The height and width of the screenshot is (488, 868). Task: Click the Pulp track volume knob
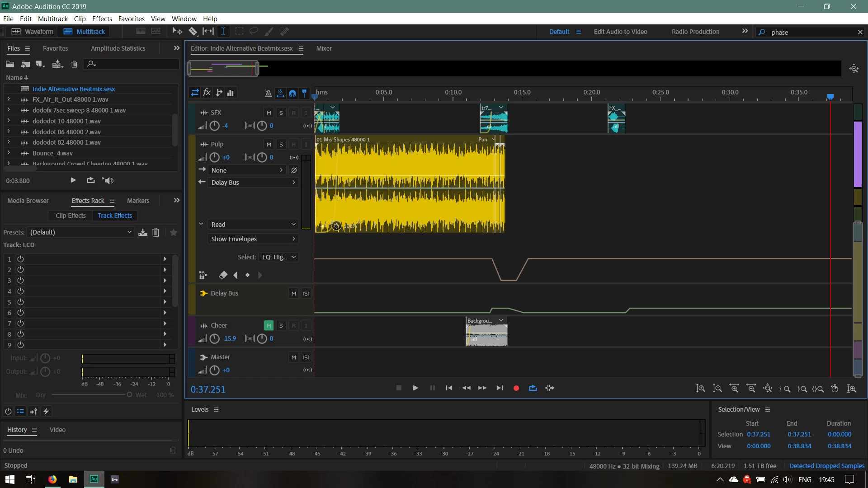coord(215,157)
